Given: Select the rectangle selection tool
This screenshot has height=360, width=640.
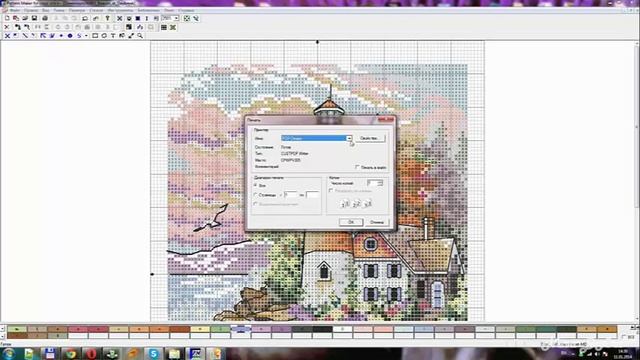Looking at the screenshot, I should click(95, 36).
